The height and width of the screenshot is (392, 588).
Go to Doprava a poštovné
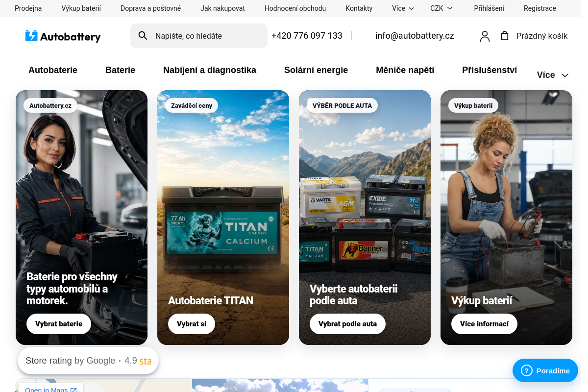click(150, 8)
